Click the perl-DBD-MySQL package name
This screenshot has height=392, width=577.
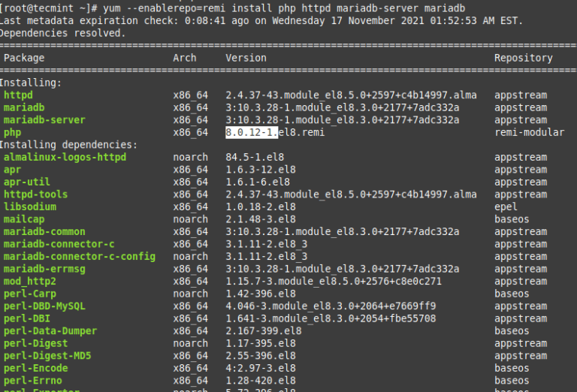click(x=44, y=306)
